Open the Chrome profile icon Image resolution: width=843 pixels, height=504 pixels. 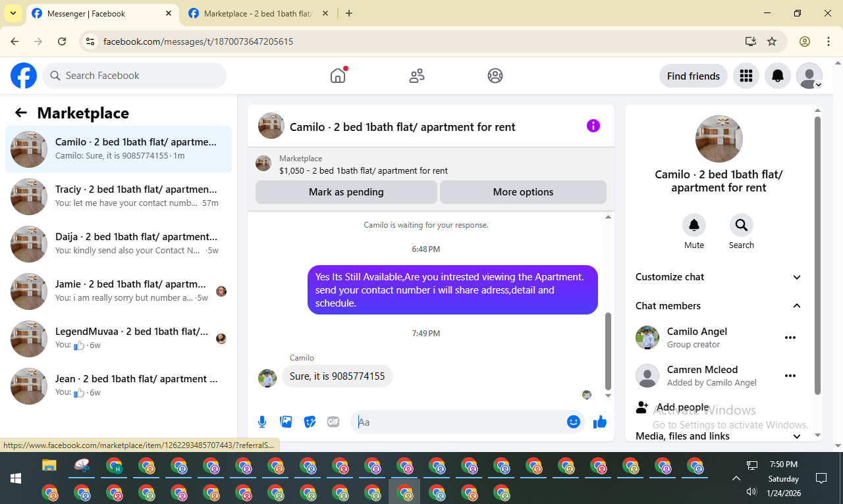pos(805,41)
